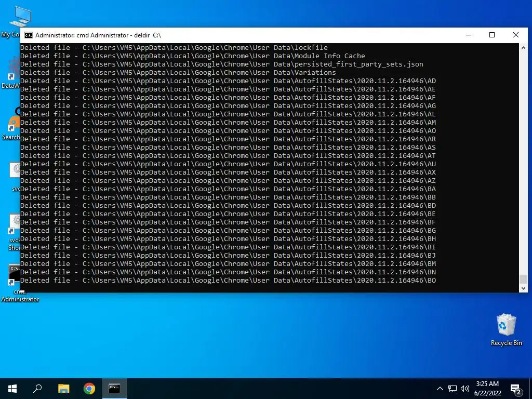Click the cmd window scrollbar thumb
This screenshot has width=532, height=399.
click(x=523, y=279)
